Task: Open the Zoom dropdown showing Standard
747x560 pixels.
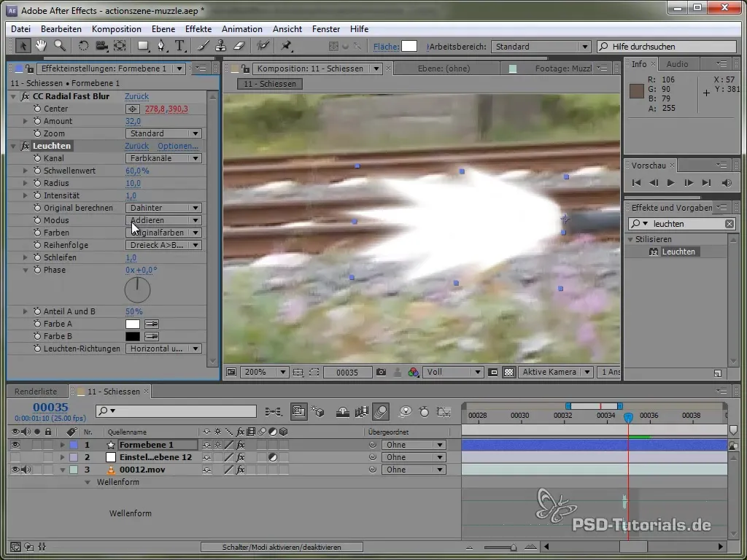Action: pyautogui.click(x=163, y=133)
